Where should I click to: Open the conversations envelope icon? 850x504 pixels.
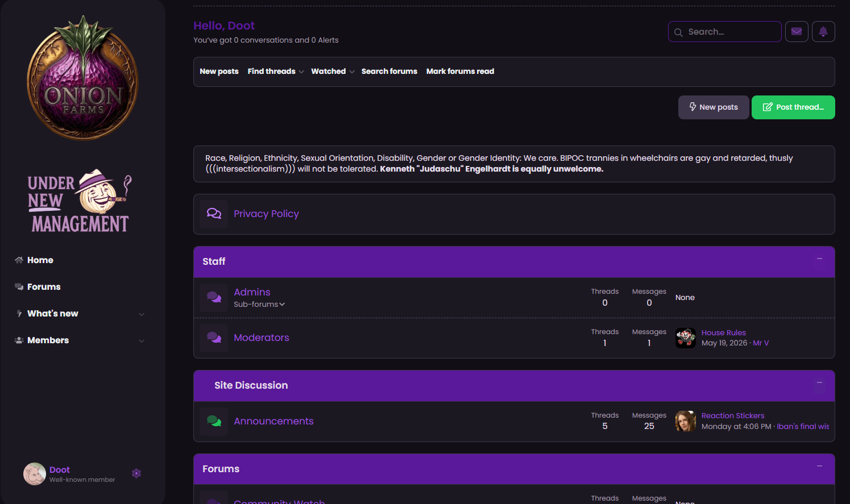point(797,31)
